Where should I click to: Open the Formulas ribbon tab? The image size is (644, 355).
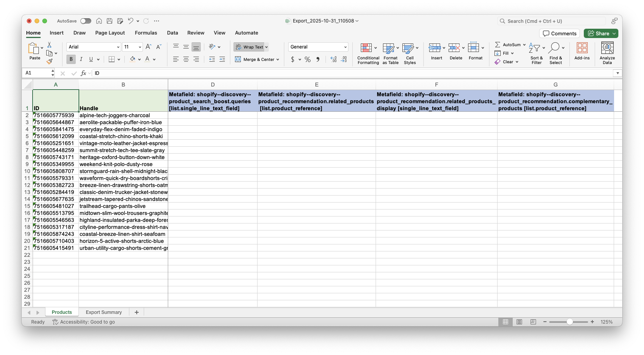pyautogui.click(x=146, y=33)
